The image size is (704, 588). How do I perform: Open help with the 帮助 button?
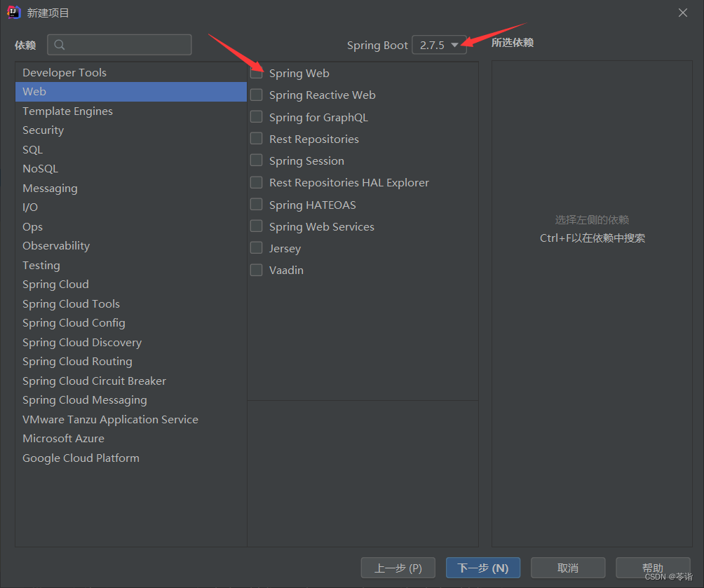(x=653, y=568)
